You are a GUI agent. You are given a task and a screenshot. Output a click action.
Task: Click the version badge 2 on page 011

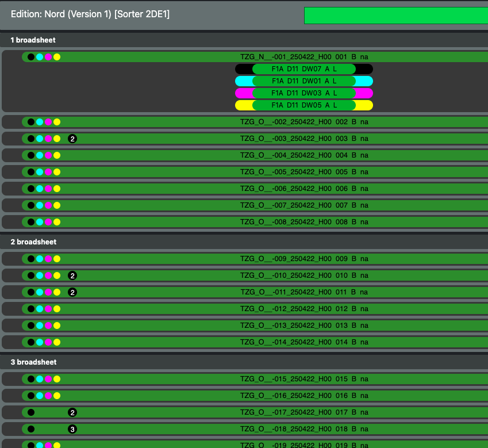pos(72,292)
